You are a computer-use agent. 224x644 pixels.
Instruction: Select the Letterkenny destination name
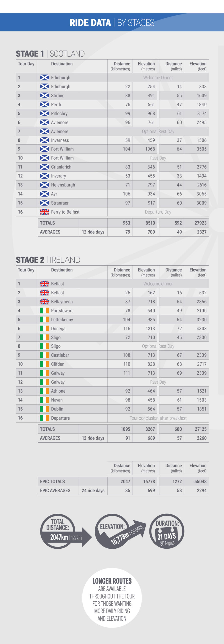click(62, 319)
